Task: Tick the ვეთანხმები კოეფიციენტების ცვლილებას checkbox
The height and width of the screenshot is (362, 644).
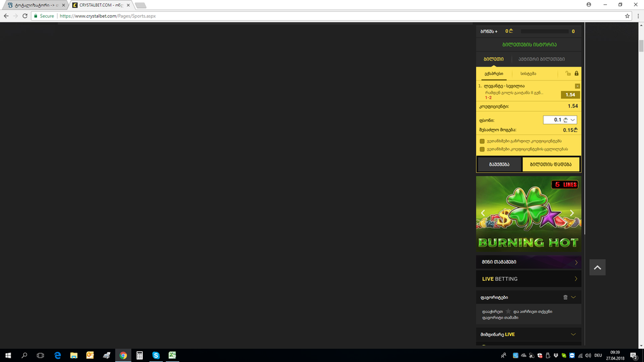Action: tap(482, 149)
